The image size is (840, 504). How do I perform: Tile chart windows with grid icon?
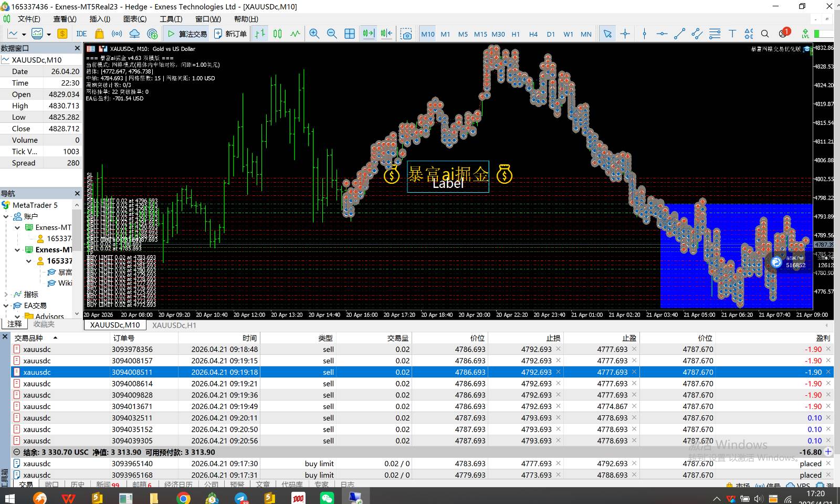tap(350, 34)
